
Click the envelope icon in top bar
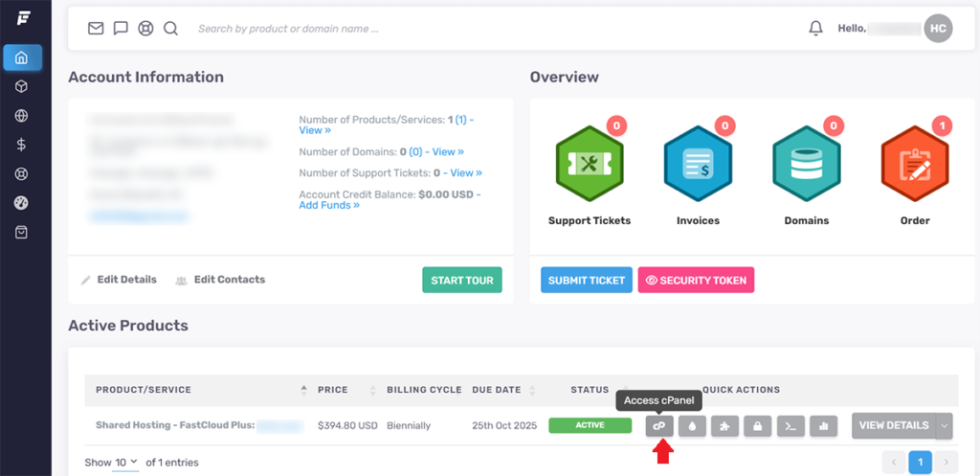pyautogui.click(x=96, y=29)
